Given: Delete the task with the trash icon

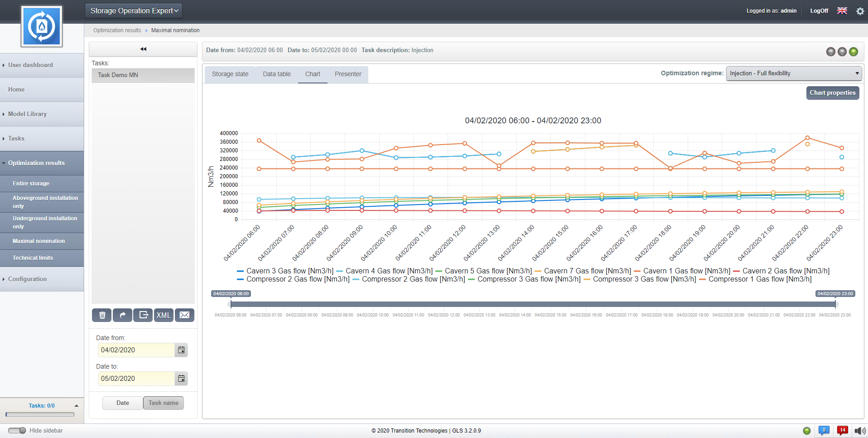Looking at the screenshot, I should 102,315.
